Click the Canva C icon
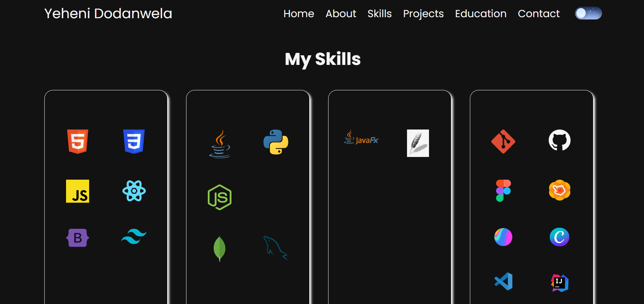This screenshot has height=304, width=644. tap(560, 237)
